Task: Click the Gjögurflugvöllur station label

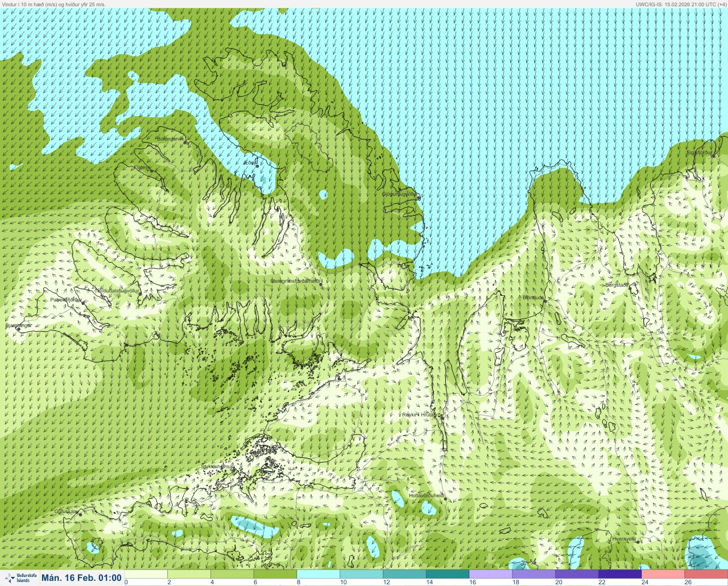Action: [x=400, y=194]
